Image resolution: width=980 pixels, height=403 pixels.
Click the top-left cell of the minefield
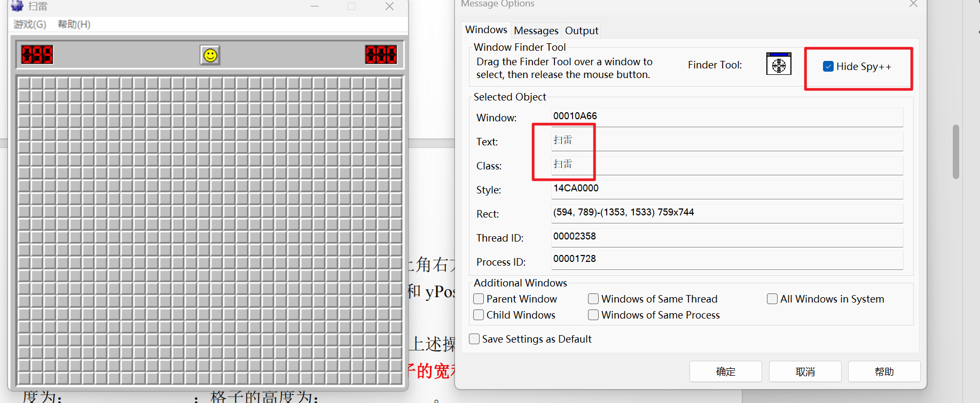pyautogui.click(x=24, y=83)
